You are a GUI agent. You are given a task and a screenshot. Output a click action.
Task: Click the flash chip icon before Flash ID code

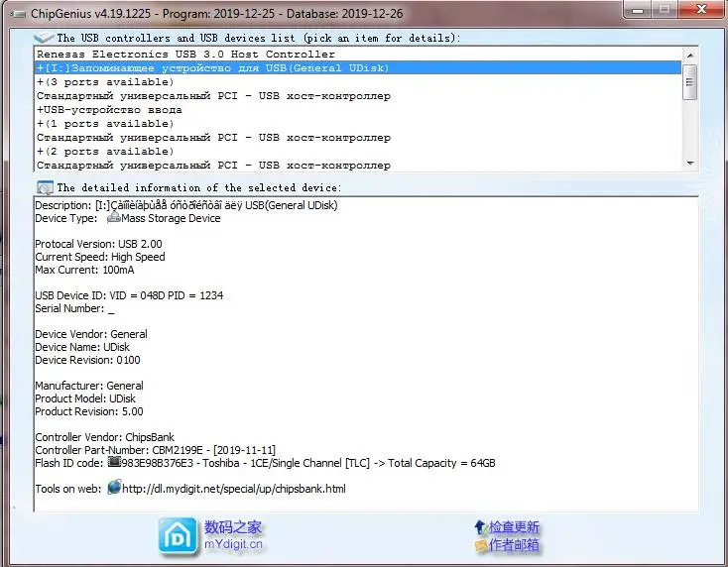114,462
